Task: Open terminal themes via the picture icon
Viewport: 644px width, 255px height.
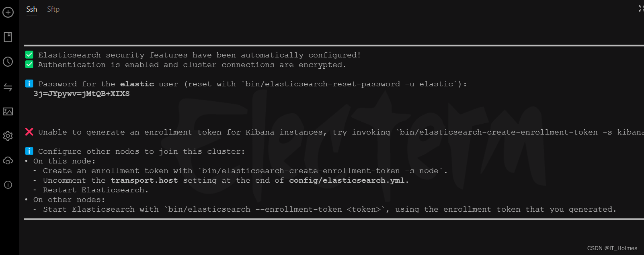Action: tap(8, 111)
